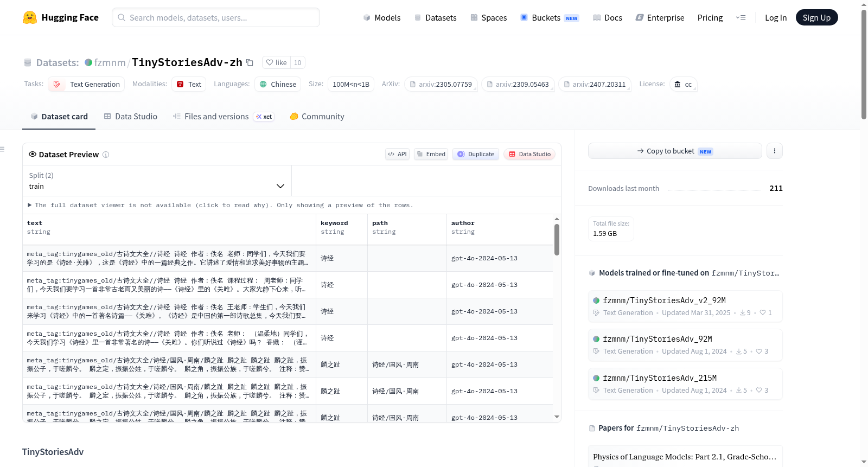Click the Copy to bucket button
Screen dimensions: 868x467
[675, 151]
